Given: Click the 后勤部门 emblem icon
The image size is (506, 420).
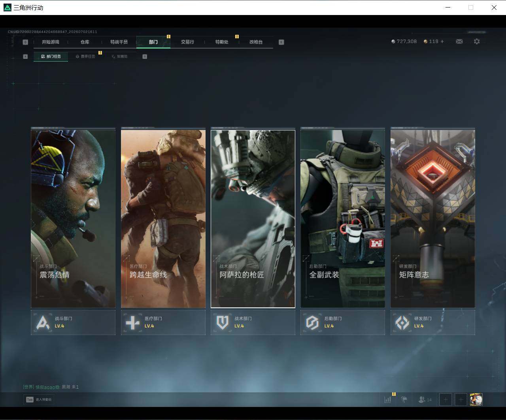Looking at the screenshot, I should point(312,322).
